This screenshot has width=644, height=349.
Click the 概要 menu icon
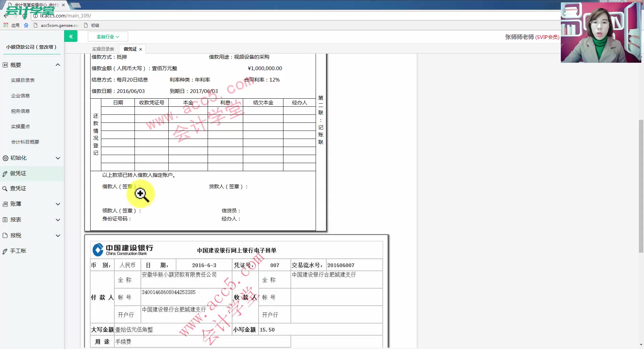click(x=5, y=65)
